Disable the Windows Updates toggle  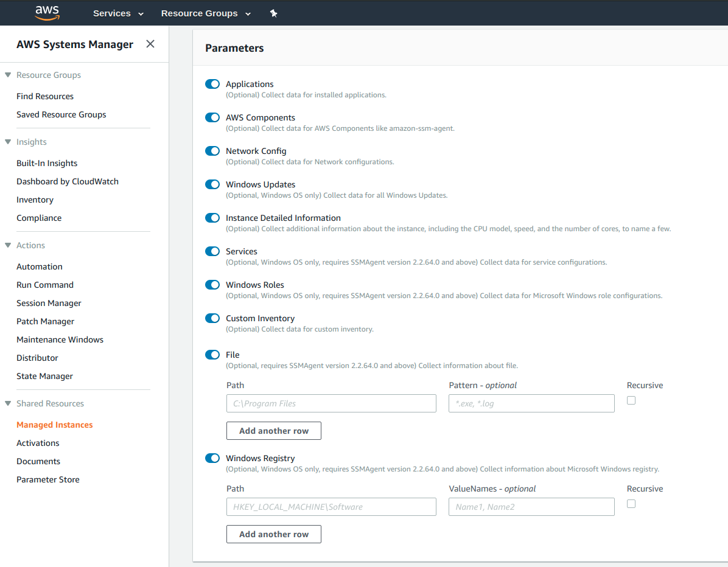212,184
